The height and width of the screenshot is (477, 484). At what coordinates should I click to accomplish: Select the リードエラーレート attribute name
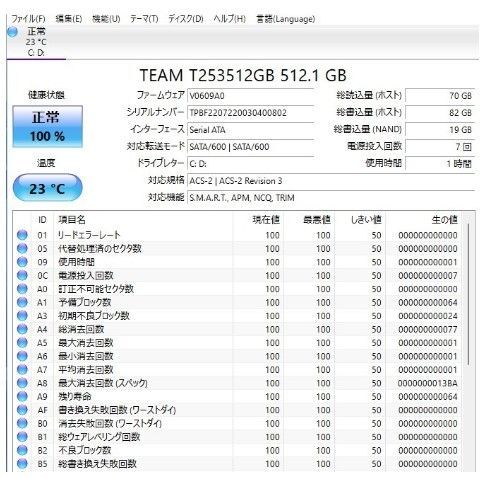(89, 235)
